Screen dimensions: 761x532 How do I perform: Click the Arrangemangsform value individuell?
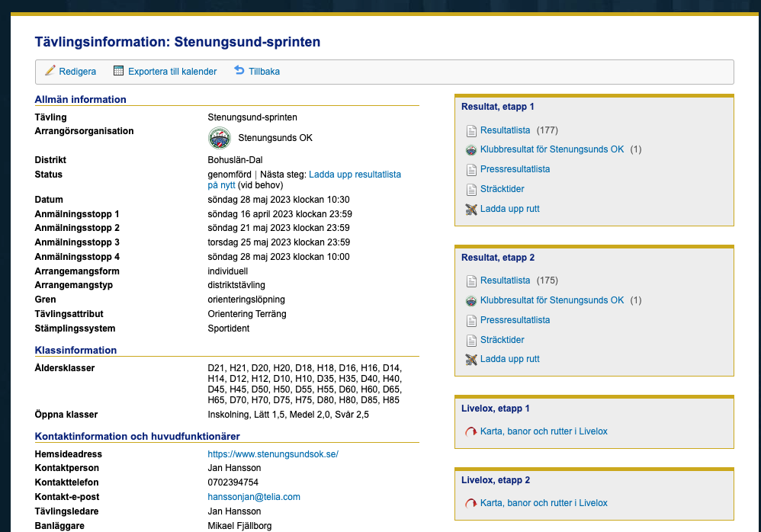coord(228,271)
